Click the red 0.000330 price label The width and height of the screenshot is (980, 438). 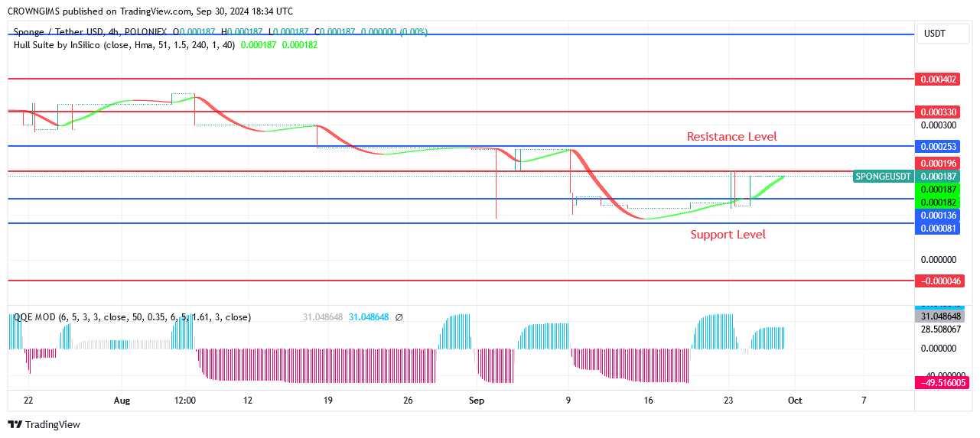(939, 112)
